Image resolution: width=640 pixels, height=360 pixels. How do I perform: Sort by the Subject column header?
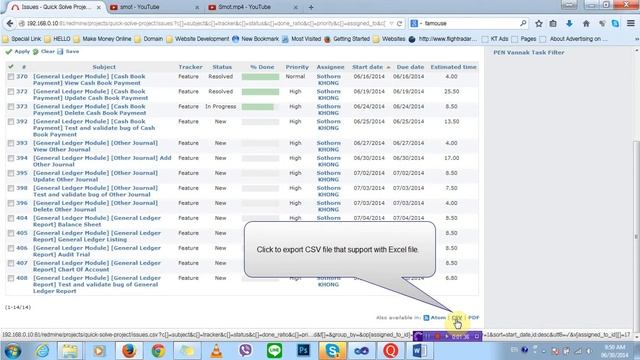[x=104, y=67]
